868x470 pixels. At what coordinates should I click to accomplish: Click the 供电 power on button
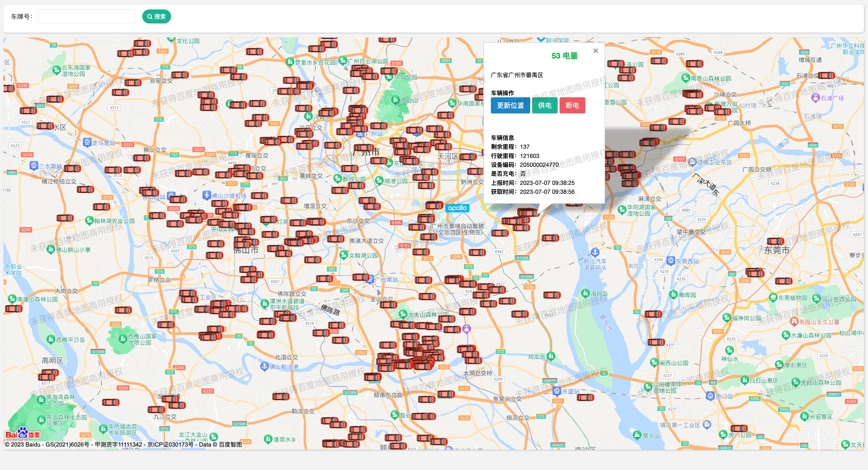tap(544, 106)
